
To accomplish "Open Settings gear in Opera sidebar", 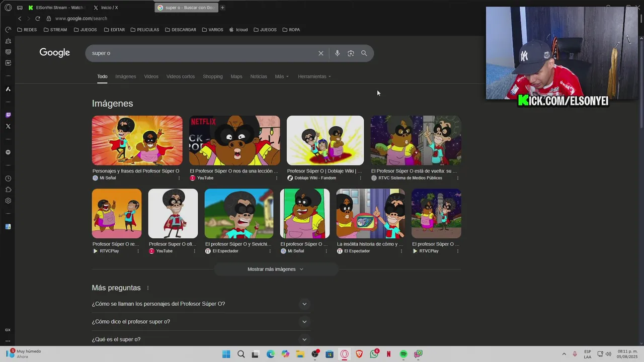I will click(x=8, y=201).
